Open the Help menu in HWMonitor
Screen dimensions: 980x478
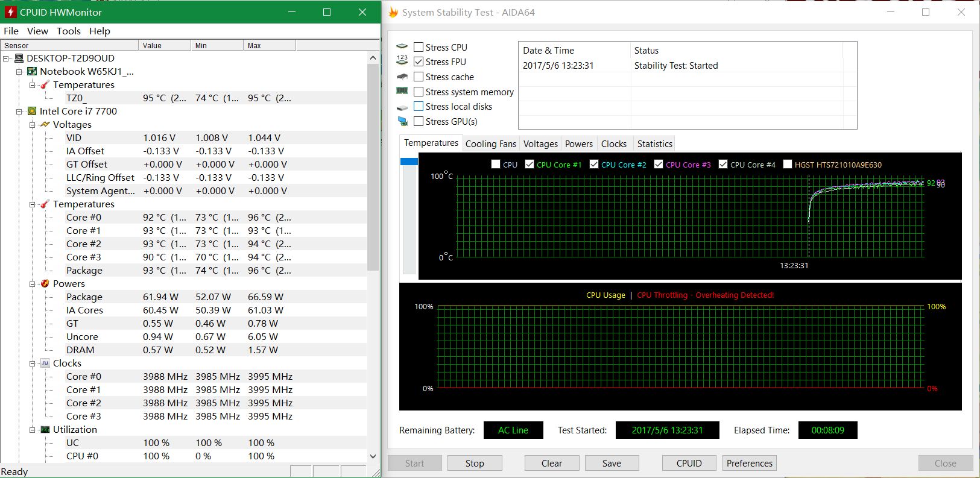point(100,31)
